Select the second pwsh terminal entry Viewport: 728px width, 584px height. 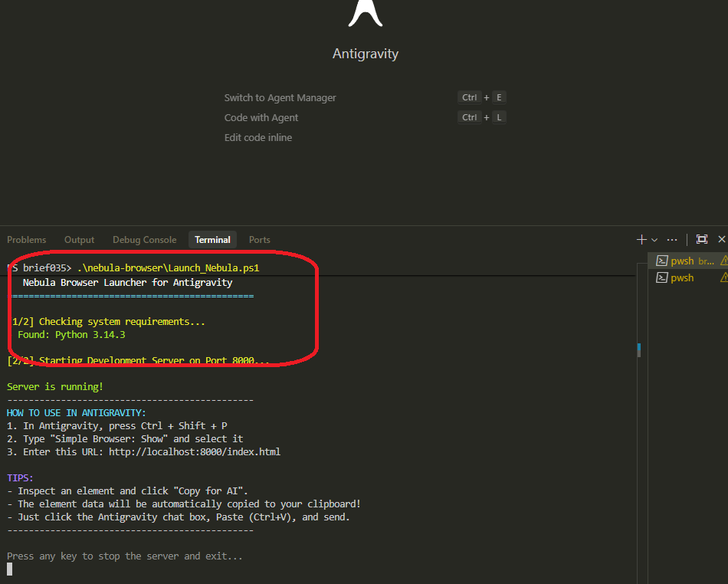point(681,278)
